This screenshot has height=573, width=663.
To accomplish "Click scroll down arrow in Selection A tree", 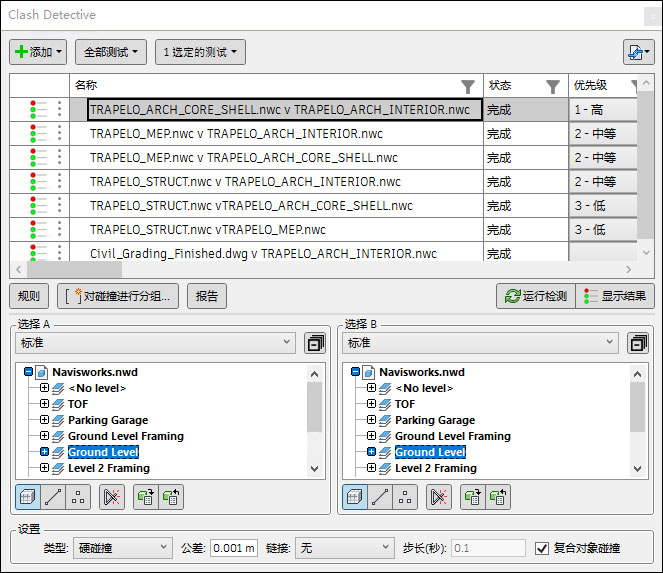I will pyautogui.click(x=314, y=469).
